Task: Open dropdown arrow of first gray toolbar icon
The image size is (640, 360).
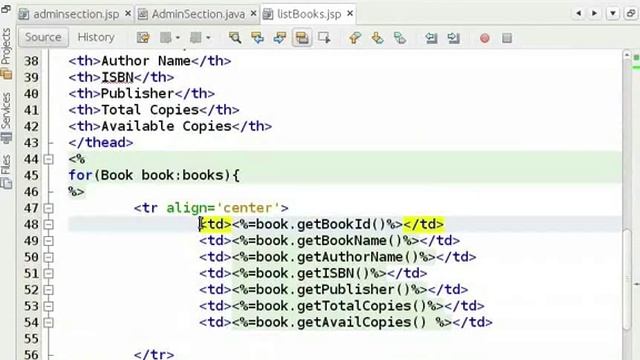Action: click(x=178, y=38)
